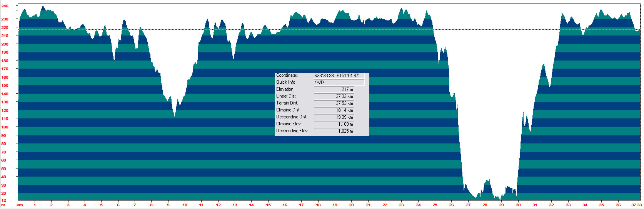Click the Coordinates label text in panel

287,76
